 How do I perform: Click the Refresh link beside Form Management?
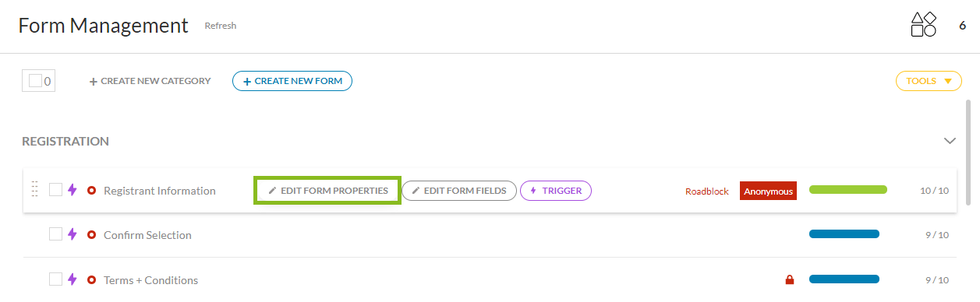coord(221,26)
